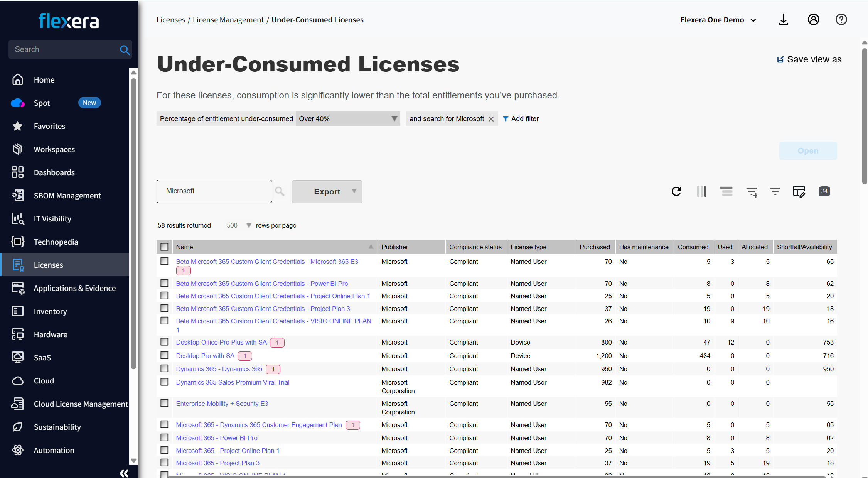Image resolution: width=868 pixels, height=478 pixels.
Task: Open Dashboards icon in sidebar
Action: pyautogui.click(x=18, y=172)
